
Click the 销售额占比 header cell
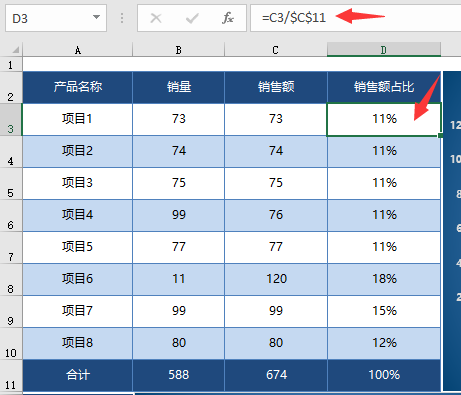click(x=384, y=87)
